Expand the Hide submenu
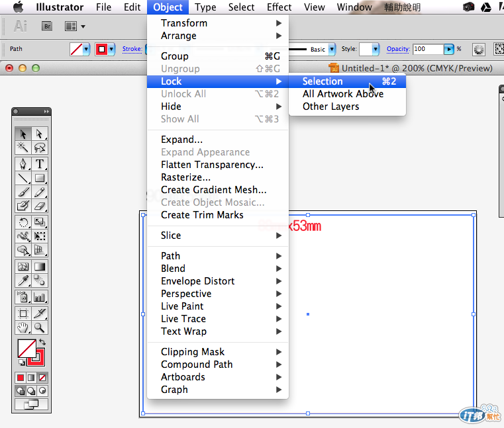The width and height of the screenshot is (504, 428). [x=218, y=107]
